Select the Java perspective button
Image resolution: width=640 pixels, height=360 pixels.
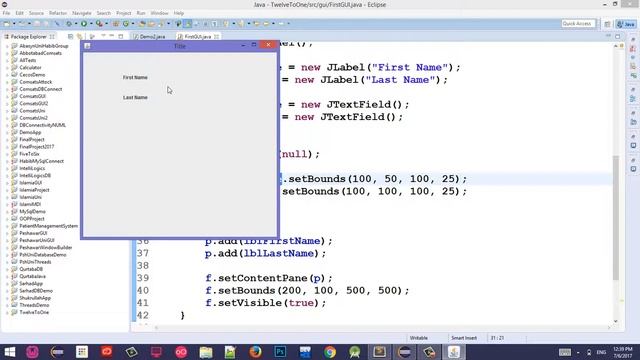[x=626, y=24]
